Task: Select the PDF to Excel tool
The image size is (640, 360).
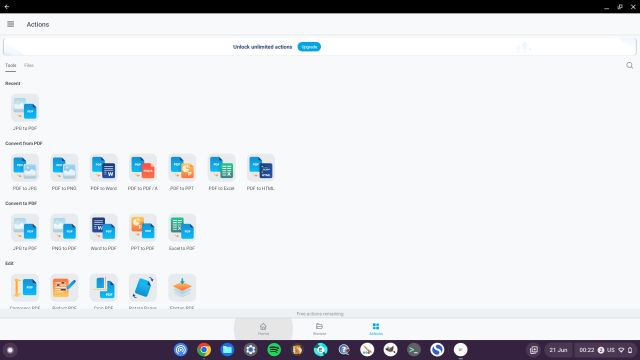Action: click(221, 172)
